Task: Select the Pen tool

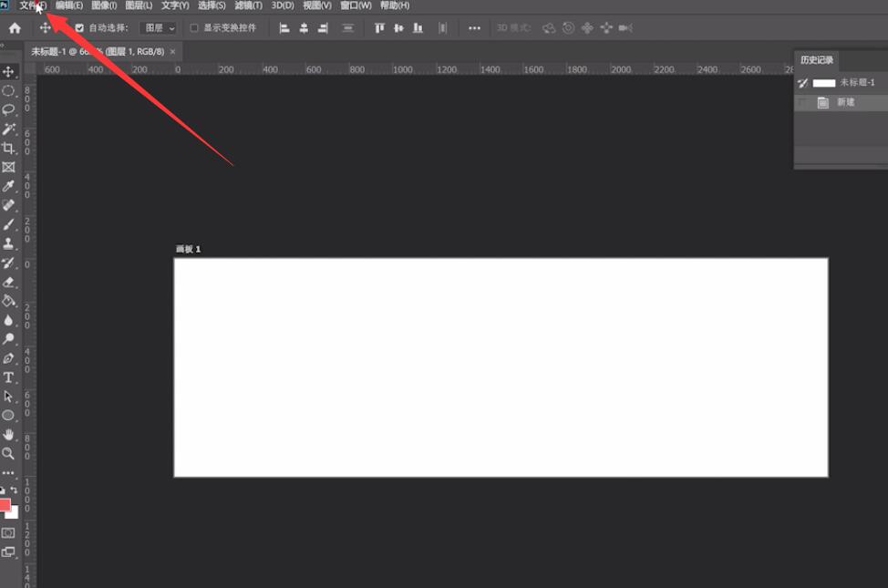Action: tap(8, 358)
